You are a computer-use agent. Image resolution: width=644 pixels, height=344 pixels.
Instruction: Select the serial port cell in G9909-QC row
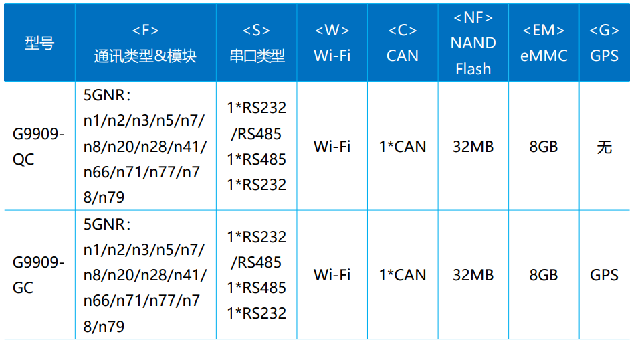tap(257, 147)
